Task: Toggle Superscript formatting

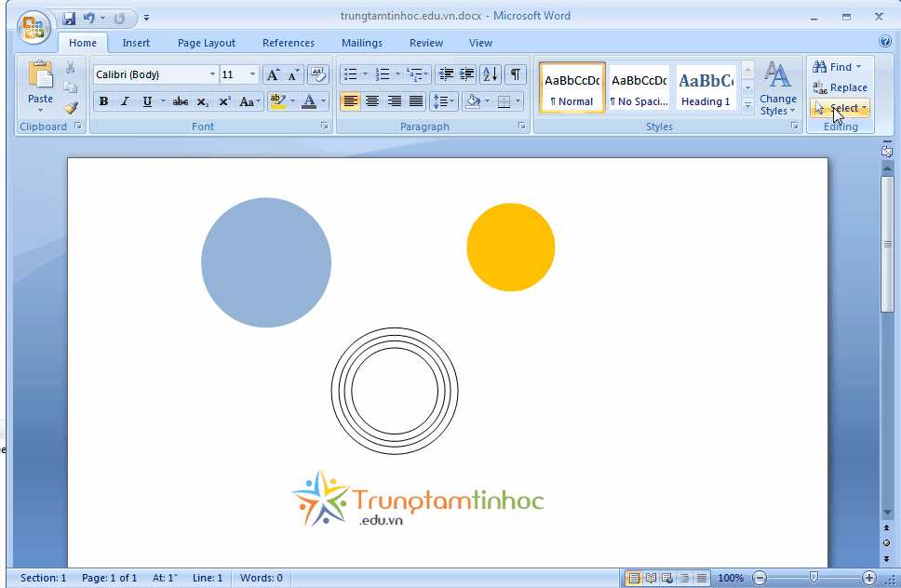Action: 224,101
